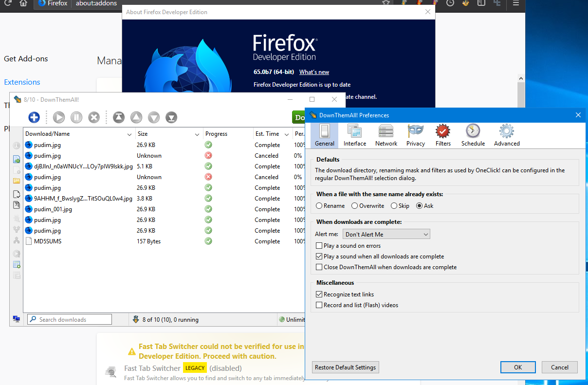Image resolution: width=588 pixels, height=385 pixels.
Task: Click the blue Add download plus icon
Action: click(34, 117)
